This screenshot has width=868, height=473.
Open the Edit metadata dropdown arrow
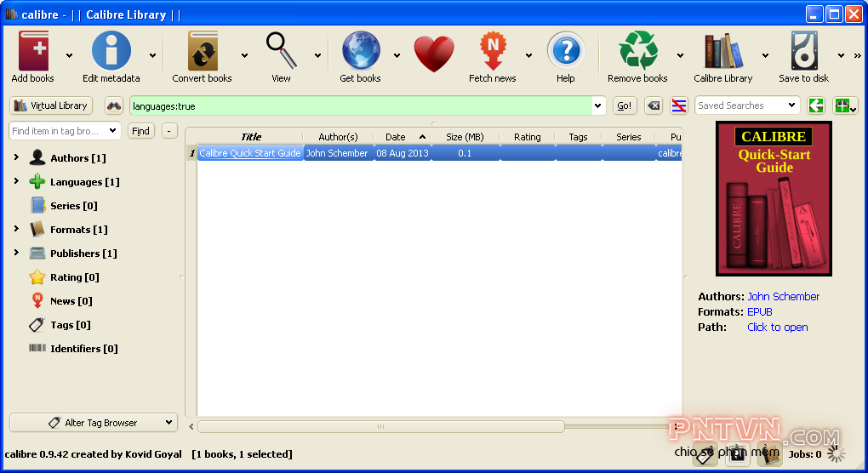click(x=152, y=55)
